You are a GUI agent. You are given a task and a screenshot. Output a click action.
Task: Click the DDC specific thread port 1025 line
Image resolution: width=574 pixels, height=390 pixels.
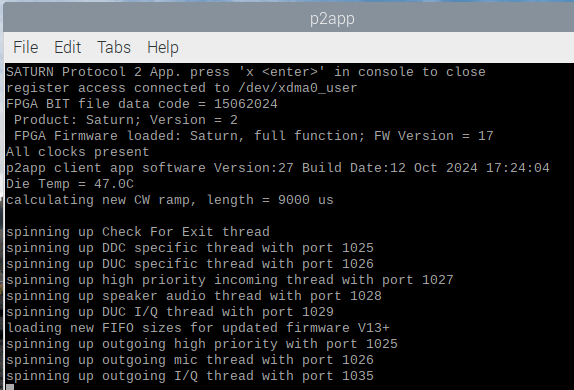pyautogui.click(x=190, y=248)
